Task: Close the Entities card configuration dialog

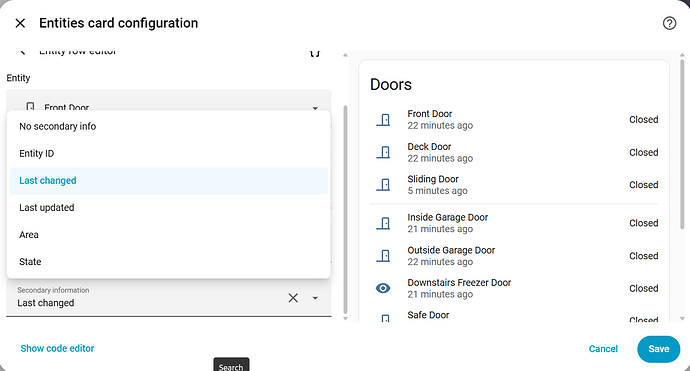Action: pyautogui.click(x=20, y=23)
